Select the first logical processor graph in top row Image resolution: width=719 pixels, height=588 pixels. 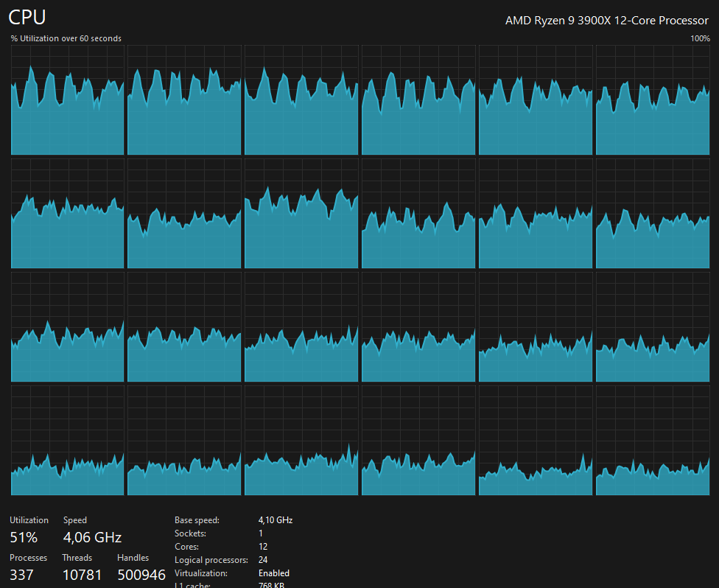67,99
